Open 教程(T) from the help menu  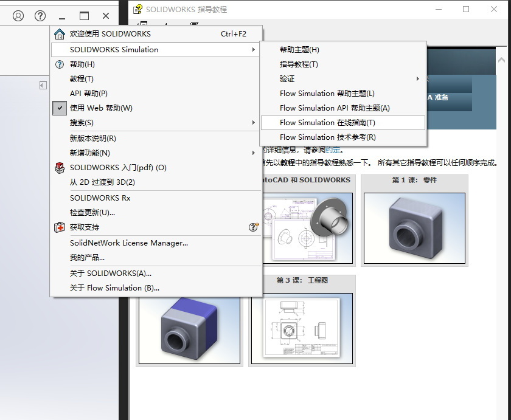156,79
